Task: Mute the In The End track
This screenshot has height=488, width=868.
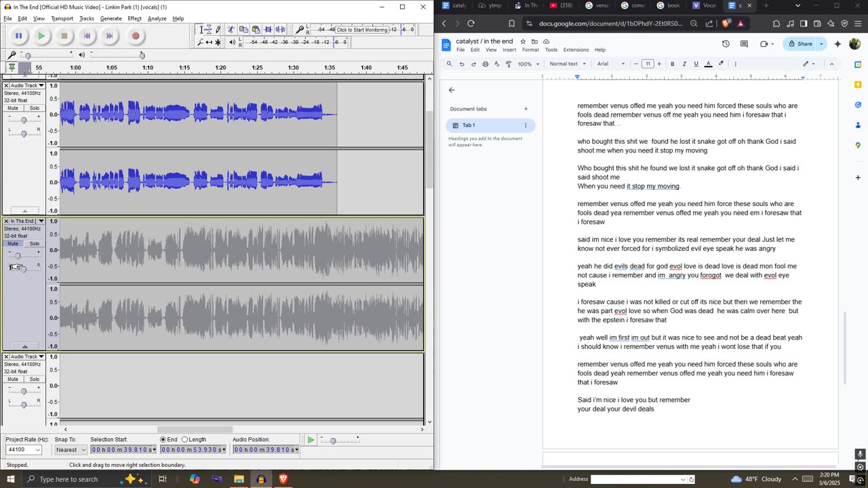Action: pos(13,243)
